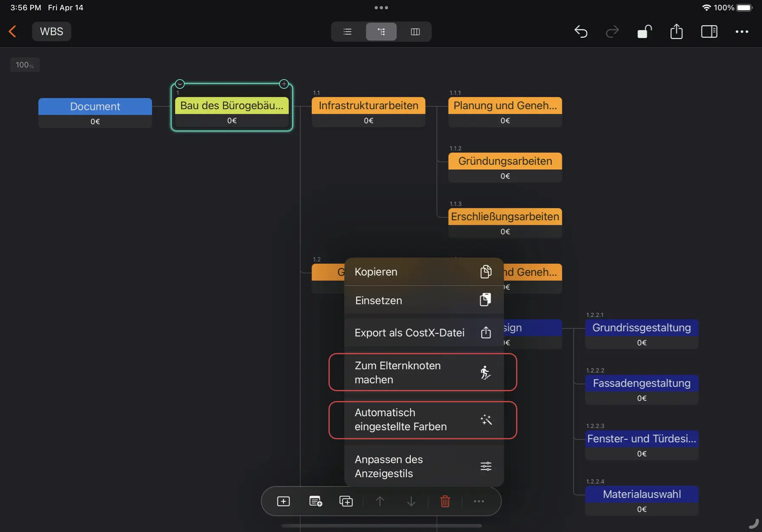Select the tree diagram view
Viewport: 762px width, 532px height.
click(381, 31)
